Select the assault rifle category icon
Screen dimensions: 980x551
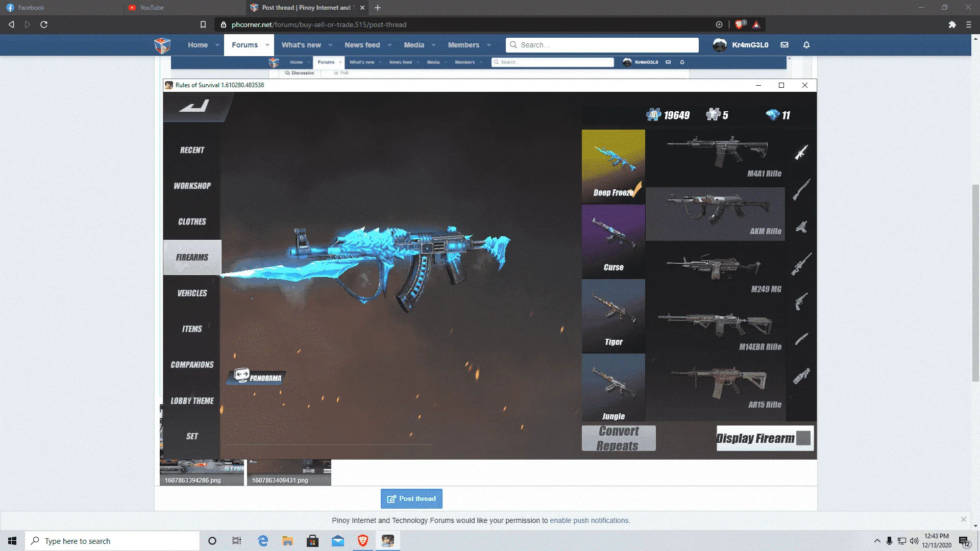[x=801, y=152]
